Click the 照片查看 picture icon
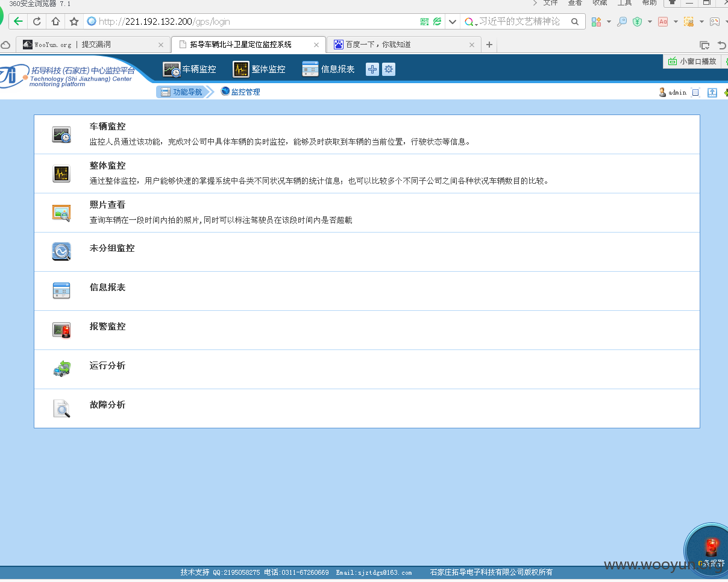Screen dimensions: 728x582 61,213
